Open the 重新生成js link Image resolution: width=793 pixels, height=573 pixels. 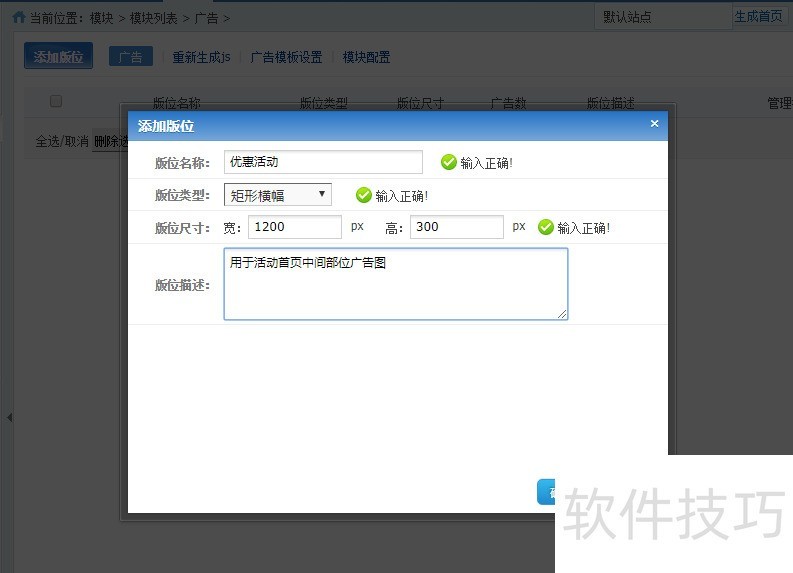click(201, 57)
